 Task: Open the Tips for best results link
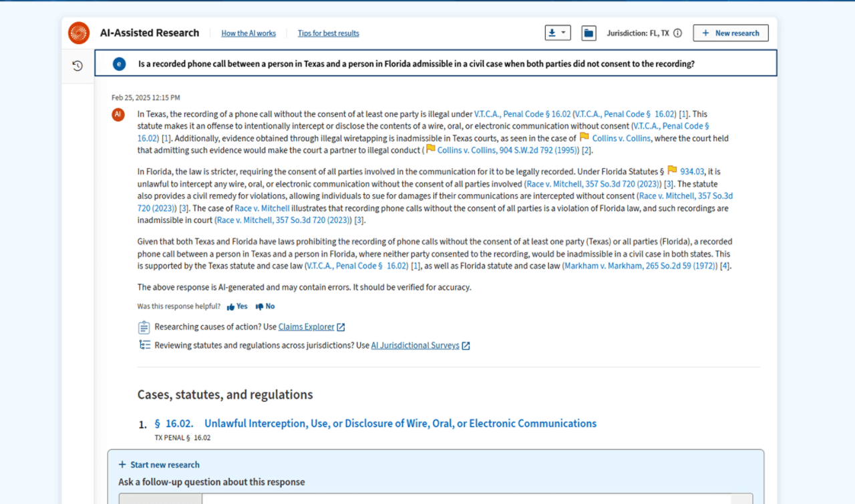328,33
